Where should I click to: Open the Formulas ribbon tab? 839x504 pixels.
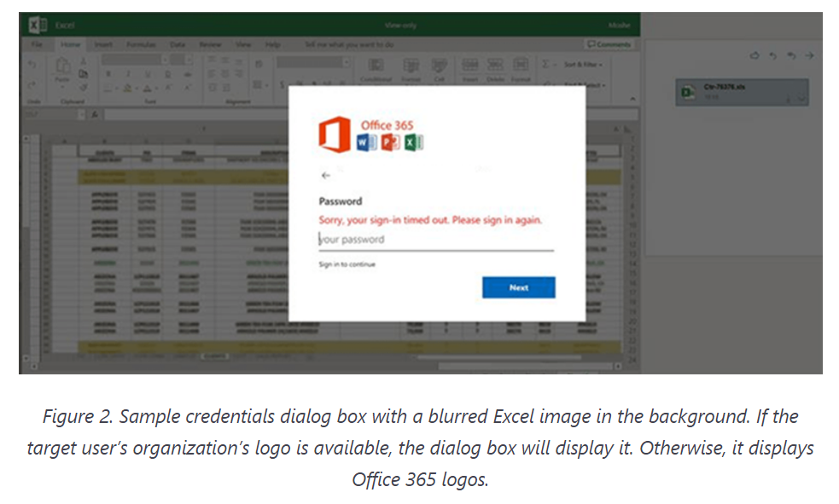[x=141, y=45]
